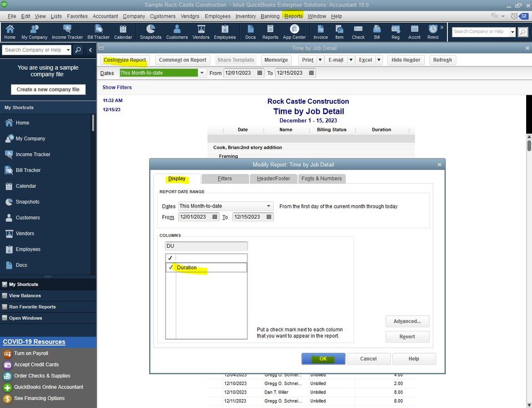
Task: Switch to the Fonts & Numbers tab
Action: (x=322, y=179)
